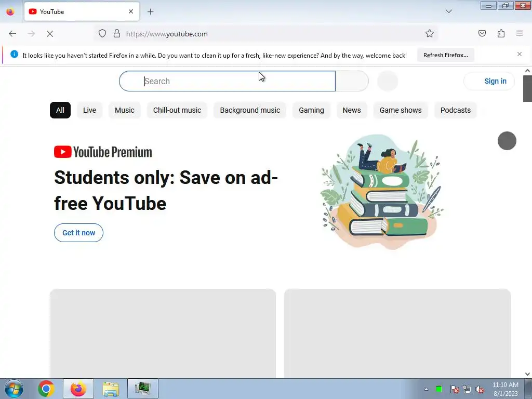Expand the list all tabs chevron
This screenshot has height=399, width=532.
click(x=448, y=11)
